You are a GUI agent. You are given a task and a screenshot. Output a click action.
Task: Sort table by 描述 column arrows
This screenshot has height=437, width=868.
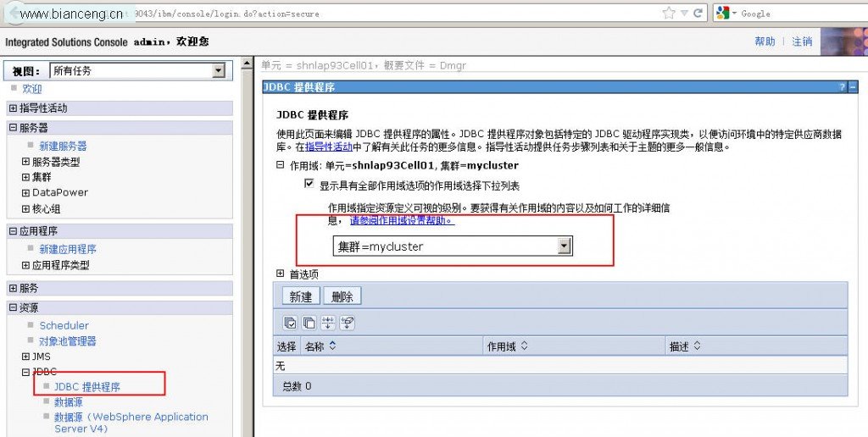(697, 346)
